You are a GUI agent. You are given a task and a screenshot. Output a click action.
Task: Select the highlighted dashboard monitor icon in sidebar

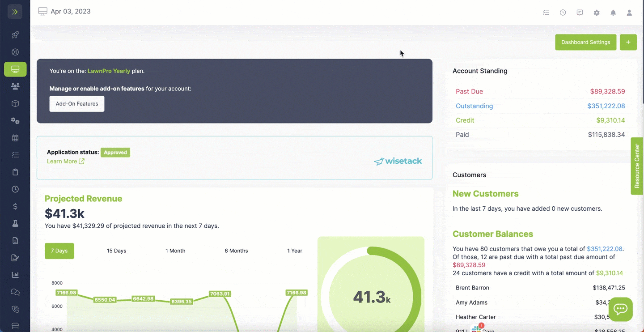pos(15,69)
